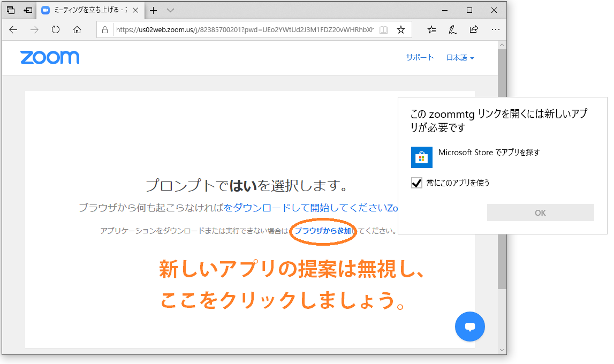Open the Settings and more menu
The height and width of the screenshot is (364, 614).
(x=495, y=30)
